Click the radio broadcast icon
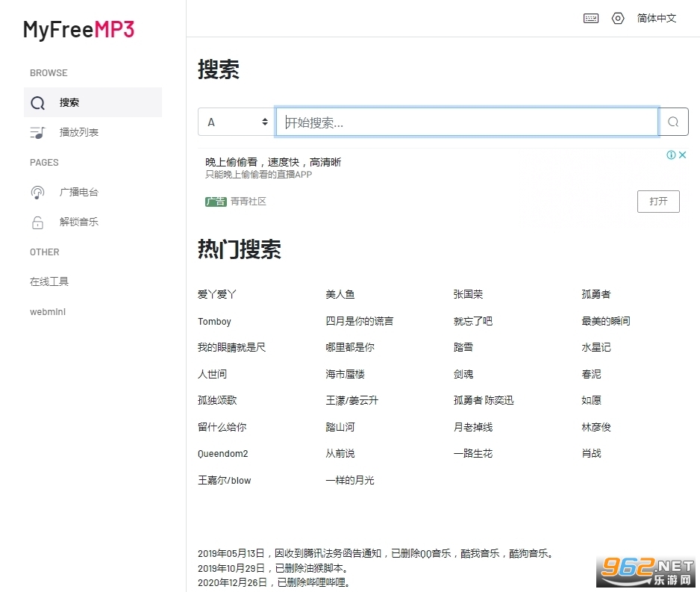The width and height of the screenshot is (700, 592). (x=37, y=193)
